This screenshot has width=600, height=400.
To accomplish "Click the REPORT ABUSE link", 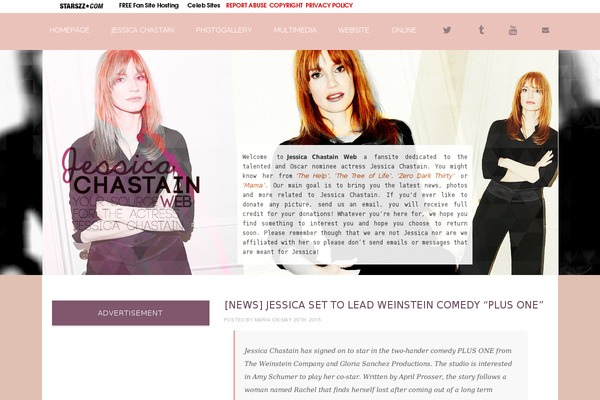I will pos(246,6).
